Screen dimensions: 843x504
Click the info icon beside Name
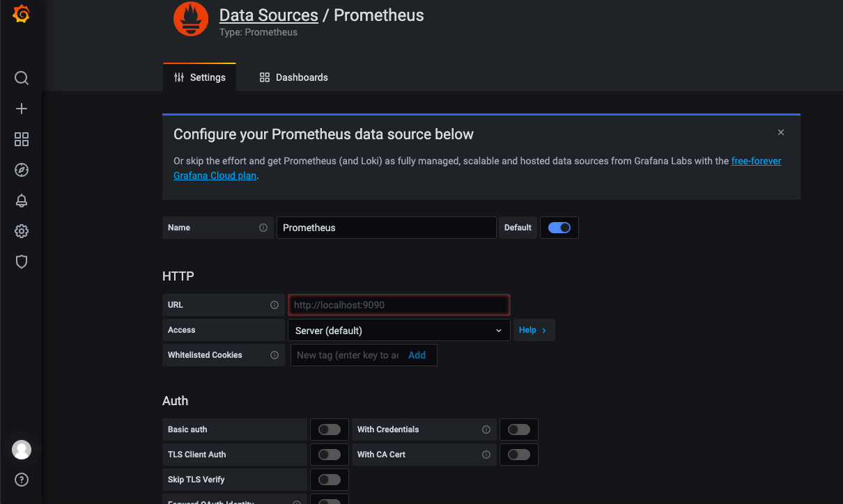pos(263,228)
